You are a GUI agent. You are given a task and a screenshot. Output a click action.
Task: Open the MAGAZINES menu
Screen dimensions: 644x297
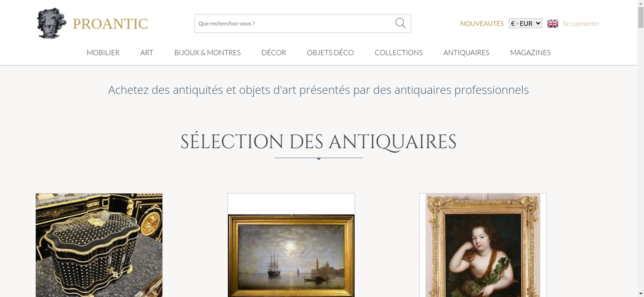(x=530, y=52)
